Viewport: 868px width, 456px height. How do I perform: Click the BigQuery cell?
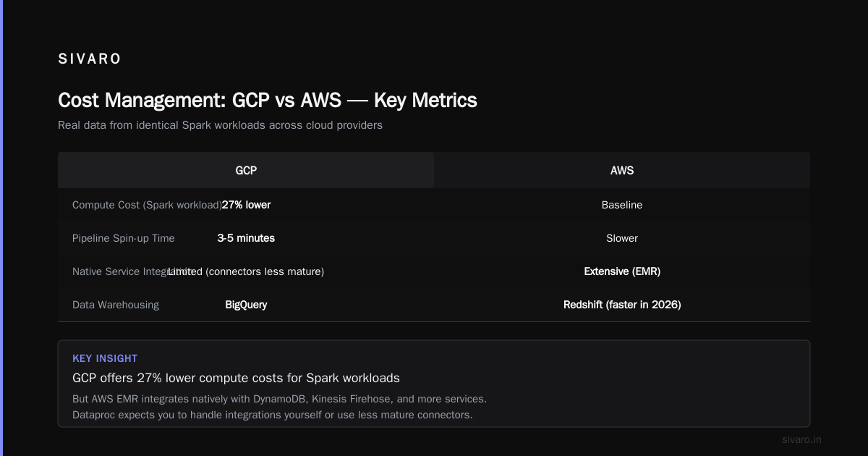click(x=246, y=305)
